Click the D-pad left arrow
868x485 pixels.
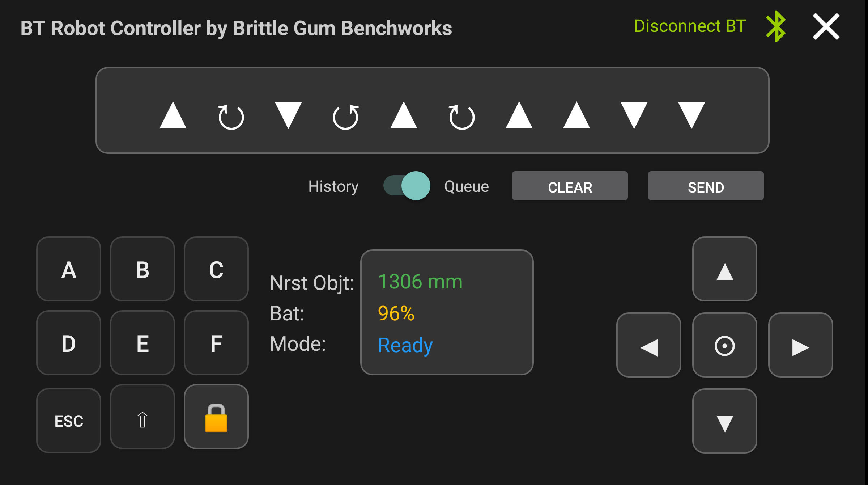[x=649, y=345]
